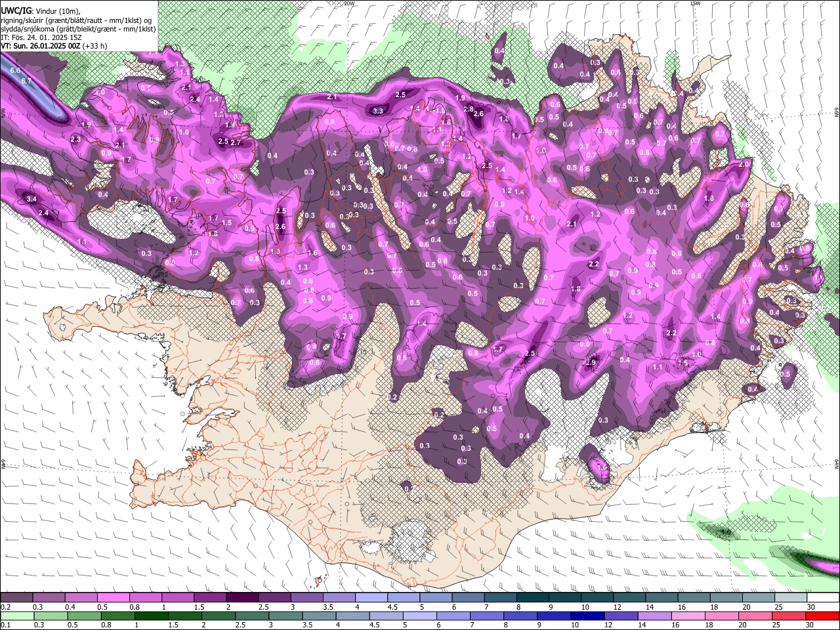The height and width of the screenshot is (630, 840).
Task: Click the red-pink 25 swatch in rain legend
Action: pos(789,616)
